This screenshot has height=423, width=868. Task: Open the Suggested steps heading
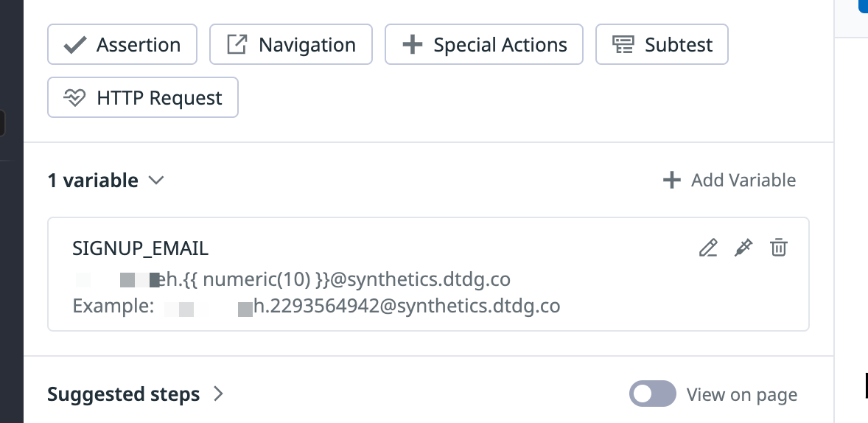[x=124, y=394]
